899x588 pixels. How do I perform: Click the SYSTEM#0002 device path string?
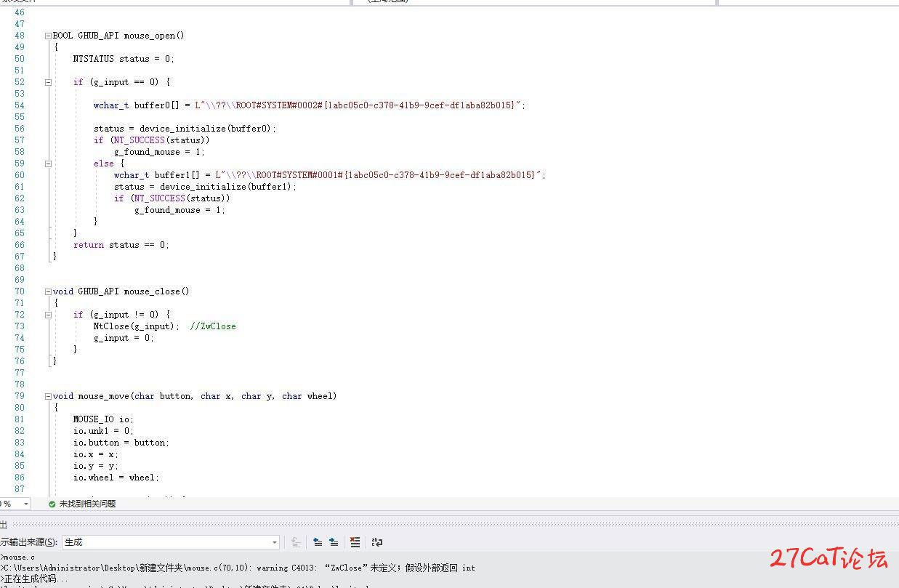[359, 105]
